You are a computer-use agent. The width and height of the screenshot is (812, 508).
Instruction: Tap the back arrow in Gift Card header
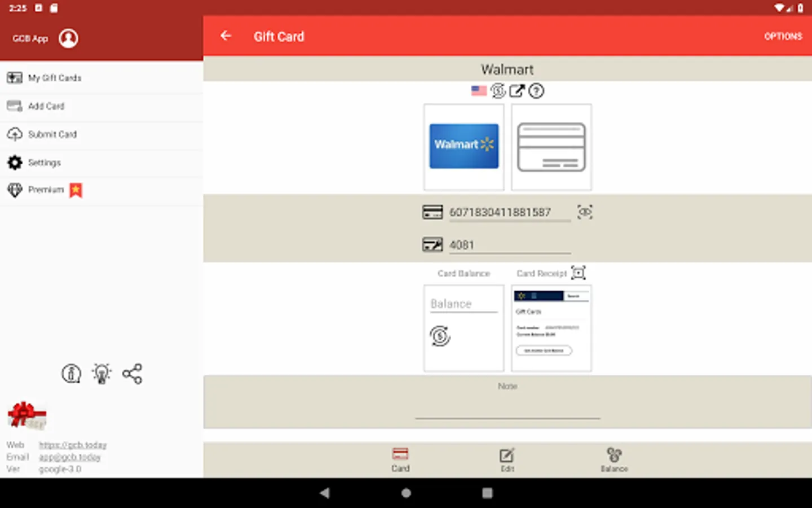point(226,36)
